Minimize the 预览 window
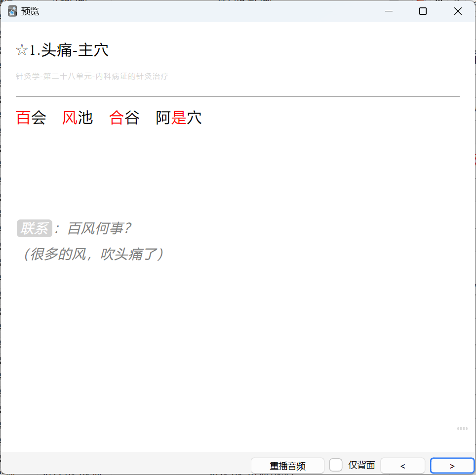Viewport: 476px width, 475px height. click(389, 11)
